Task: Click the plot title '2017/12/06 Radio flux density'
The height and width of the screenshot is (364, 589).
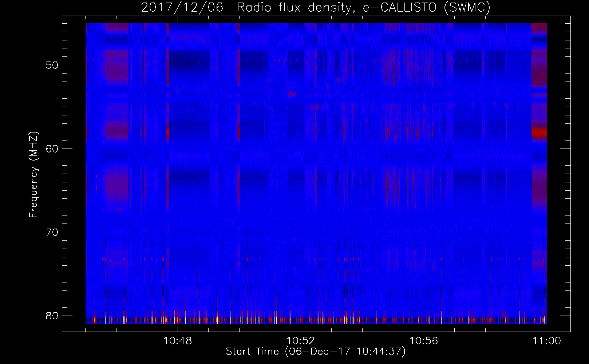Action: (x=315, y=7)
